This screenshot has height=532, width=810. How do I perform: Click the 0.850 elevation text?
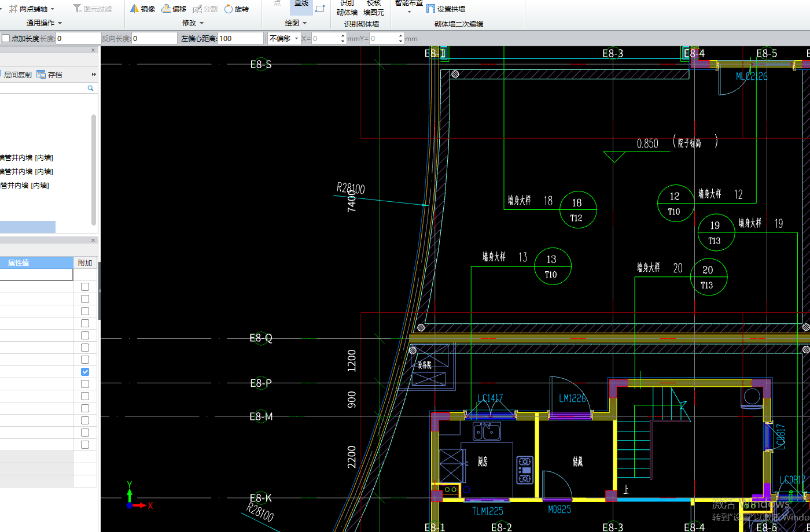click(647, 143)
